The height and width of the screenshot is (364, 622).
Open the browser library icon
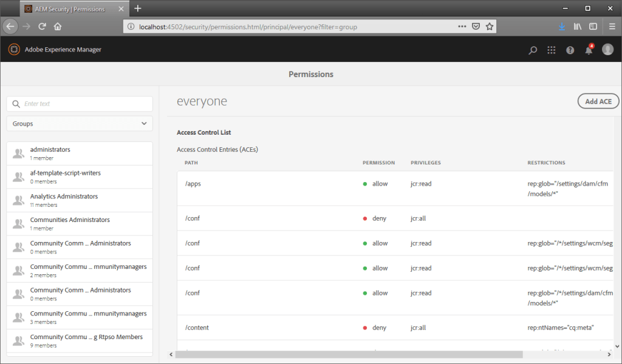pyautogui.click(x=578, y=27)
